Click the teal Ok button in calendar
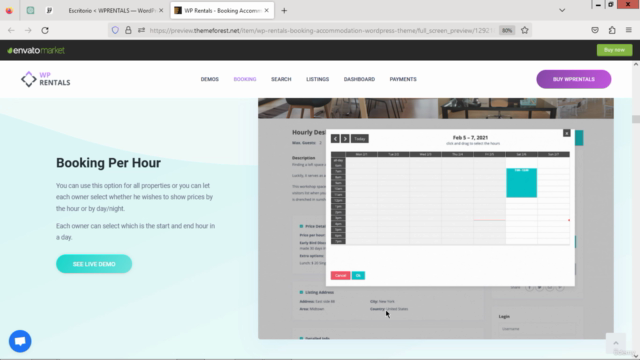This screenshot has height=360, width=640. (358, 276)
